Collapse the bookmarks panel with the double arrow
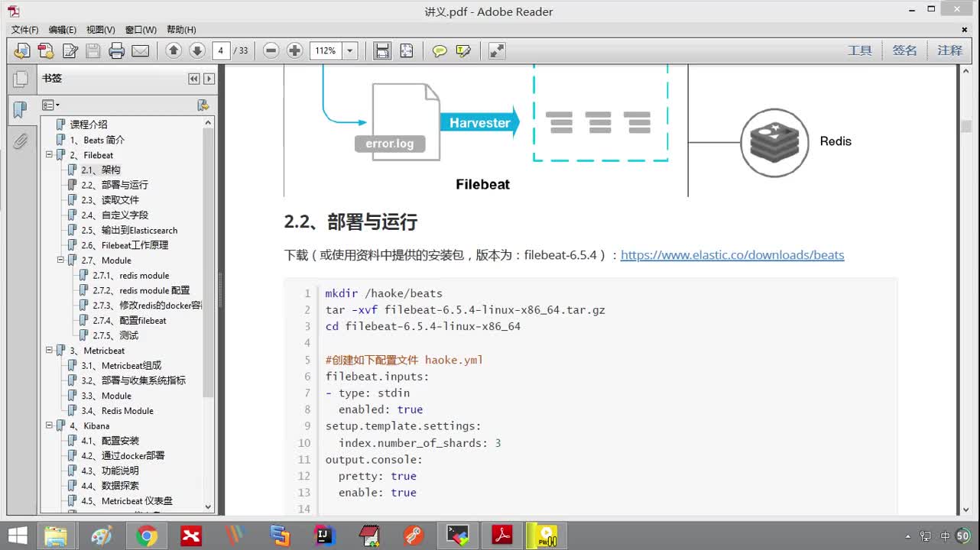Viewport: 980px width, 550px height. pyautogui.click(x=194, y=79)
